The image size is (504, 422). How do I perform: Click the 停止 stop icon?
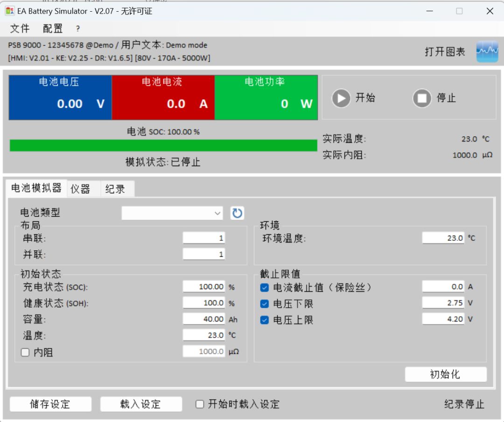click(x=422, y=98)
